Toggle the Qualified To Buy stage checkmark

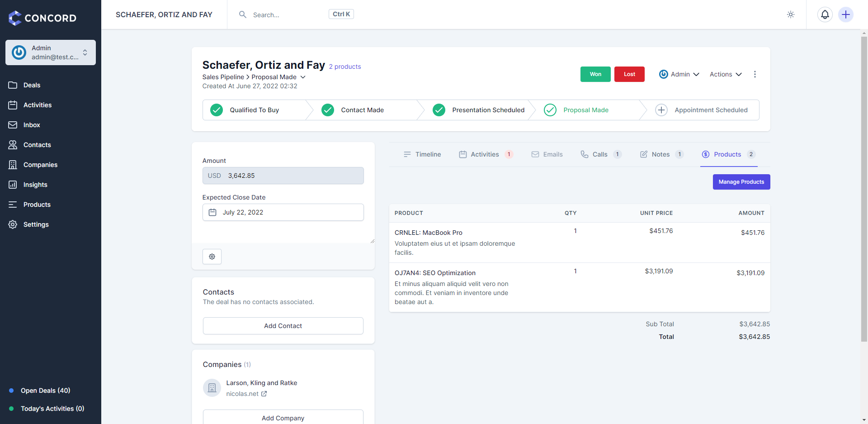tap(217, 110)
